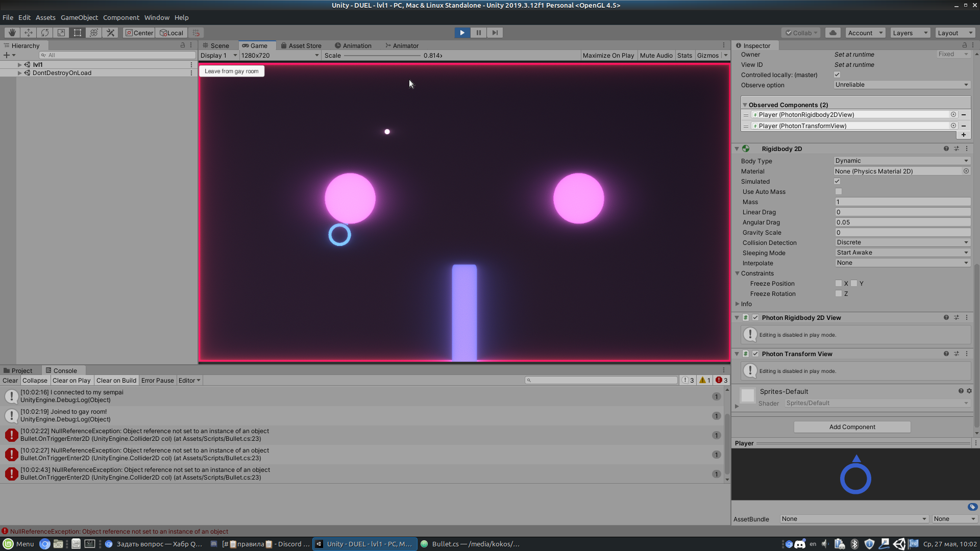Screen dimensions: 980x551
Task: Select the Rect tool
Action: (78, 33)
